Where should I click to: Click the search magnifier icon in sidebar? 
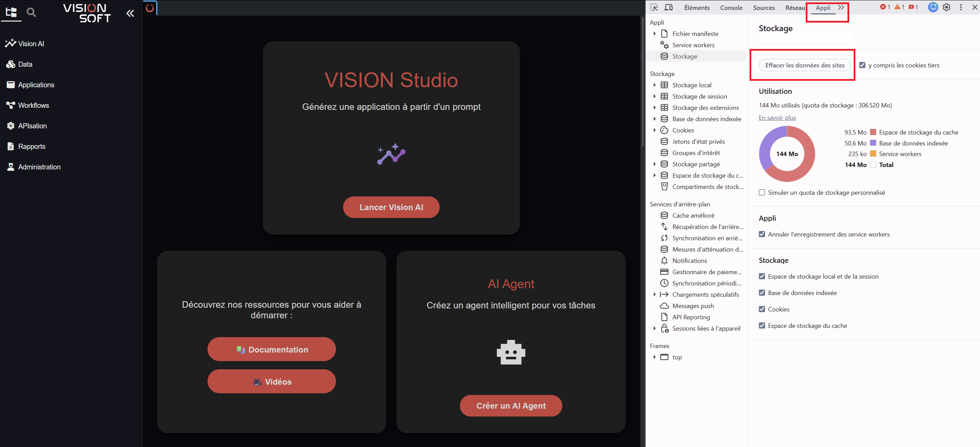[x=31, y=13]
